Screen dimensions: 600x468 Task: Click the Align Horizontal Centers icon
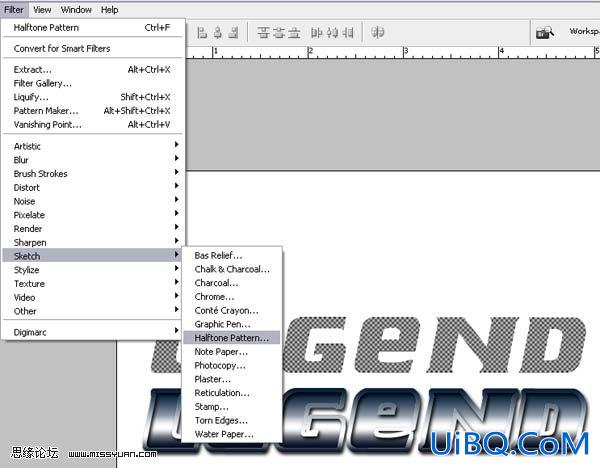(x=218, y=33)
